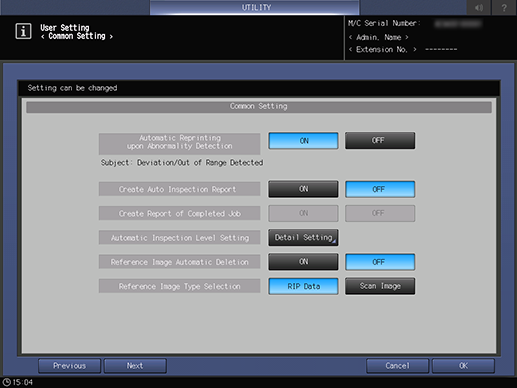The image size is (517, 388).
Task: Click the Create Report of Completed Job label
Action: (179, 213)
